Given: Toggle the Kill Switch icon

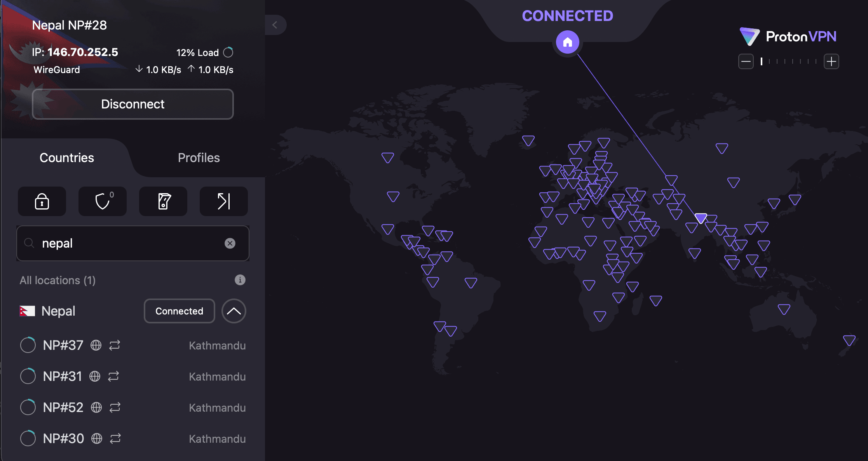Looking at the screenshot, I should click(x=163, y=201).
